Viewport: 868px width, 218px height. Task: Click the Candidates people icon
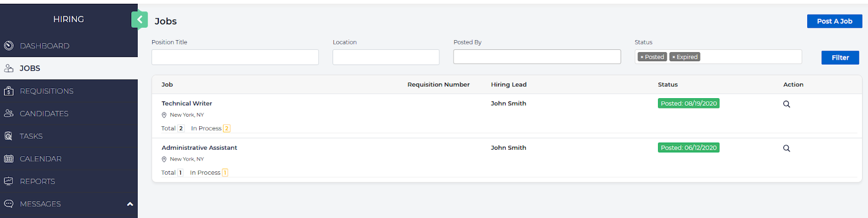(x=9, y=113)
